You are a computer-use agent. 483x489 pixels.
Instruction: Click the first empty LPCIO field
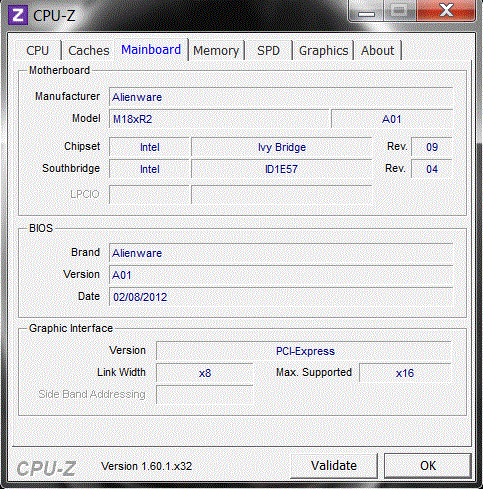pyautogui.click(x=149, y=194)
